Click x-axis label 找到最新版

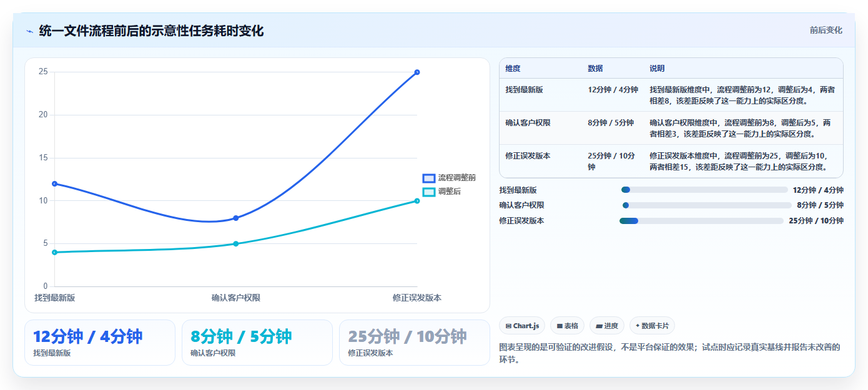click(55, 298)
